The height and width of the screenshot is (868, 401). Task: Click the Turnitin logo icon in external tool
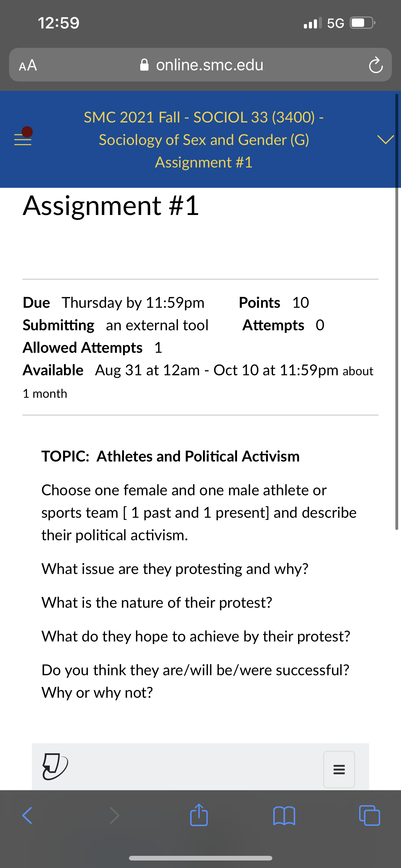(x=55, y=766)
